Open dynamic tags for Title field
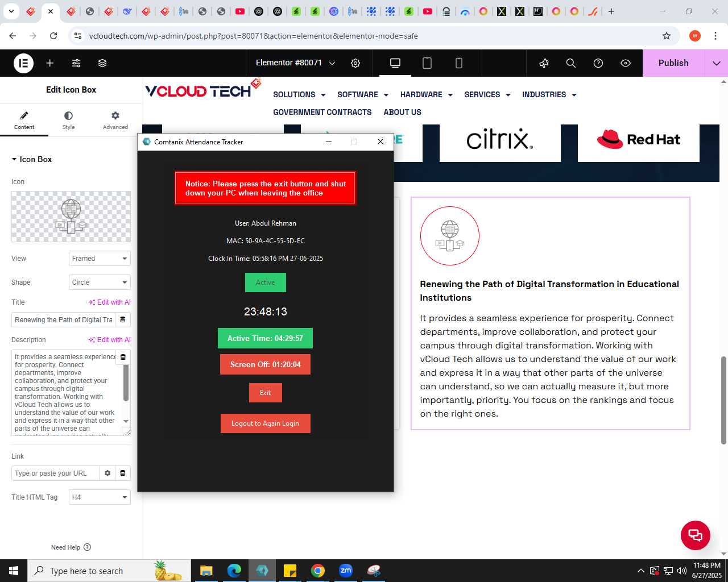The image size is (728, 582). 123,320
